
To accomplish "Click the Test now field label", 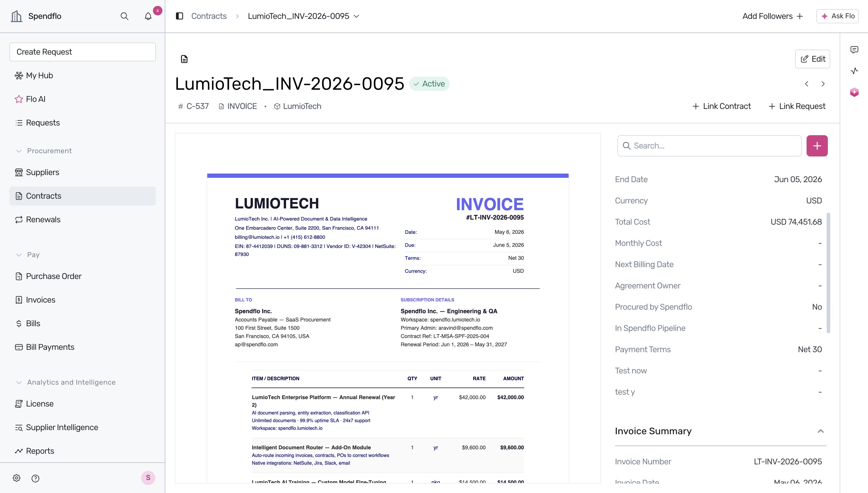I will click(x=631, y=371).
